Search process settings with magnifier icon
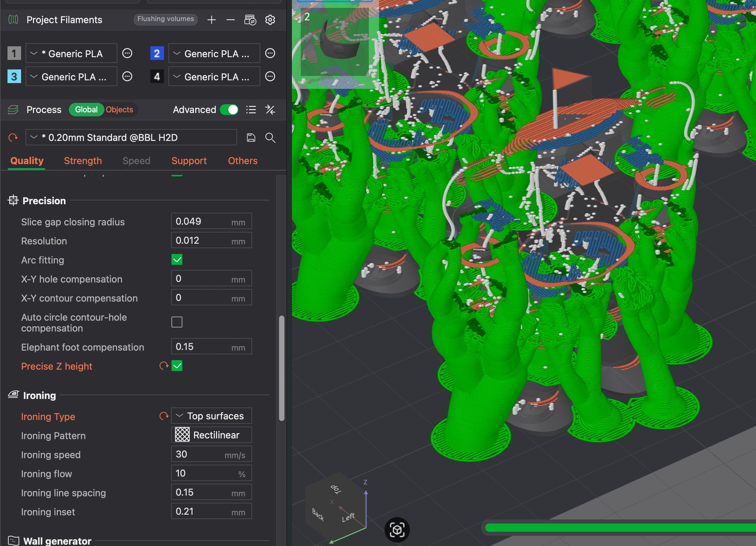The width and height of the screenshot is (756, 546). click(270, 137)
